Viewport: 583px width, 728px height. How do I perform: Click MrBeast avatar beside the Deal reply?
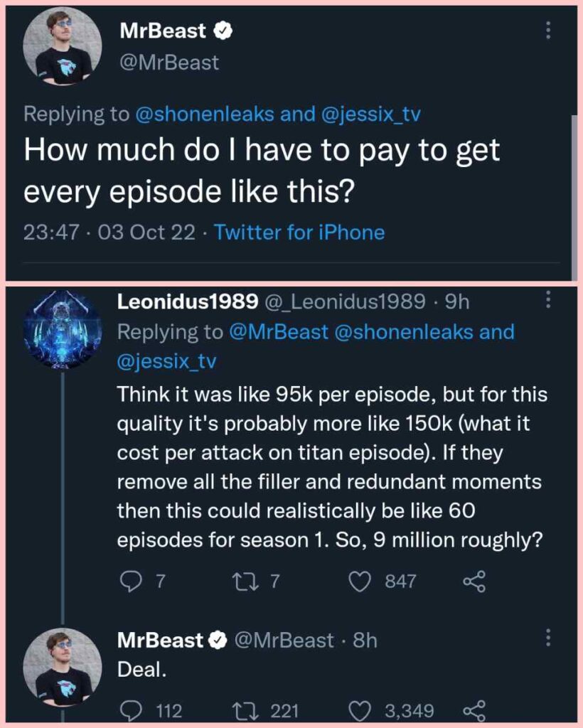click(x=63, y=667)
